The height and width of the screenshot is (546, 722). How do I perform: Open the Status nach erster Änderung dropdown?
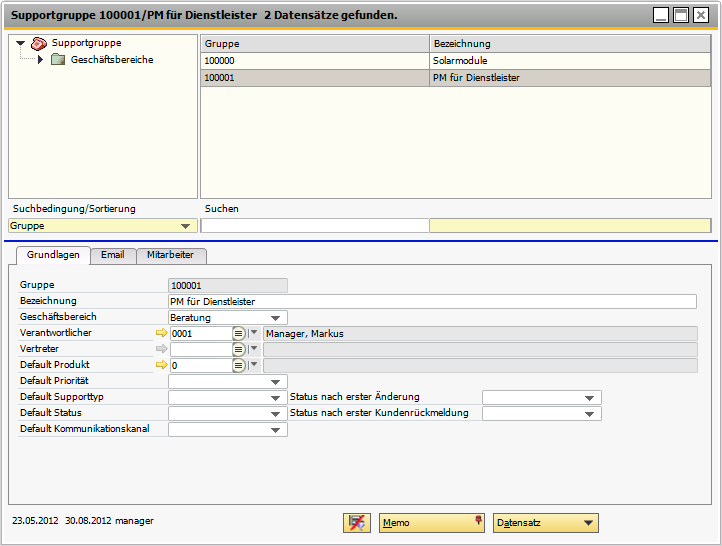click(541, 398)
